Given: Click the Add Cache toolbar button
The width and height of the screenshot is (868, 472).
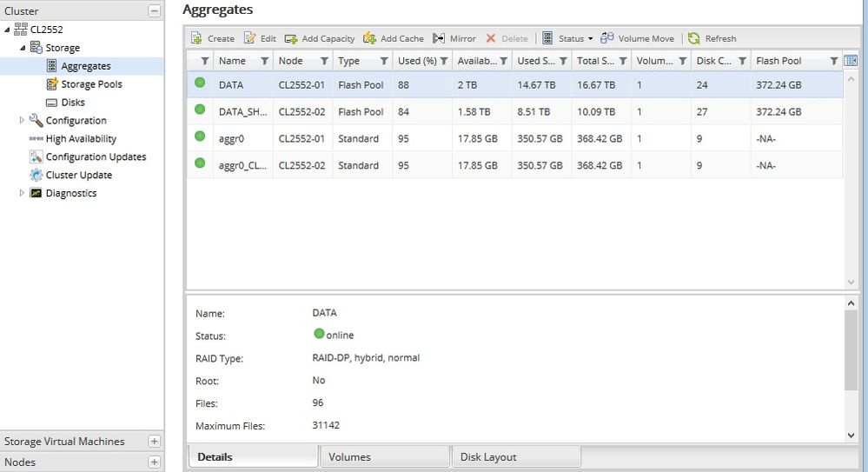Looking at the screenshot, I should pyautogui.click(x=394, y=38).
